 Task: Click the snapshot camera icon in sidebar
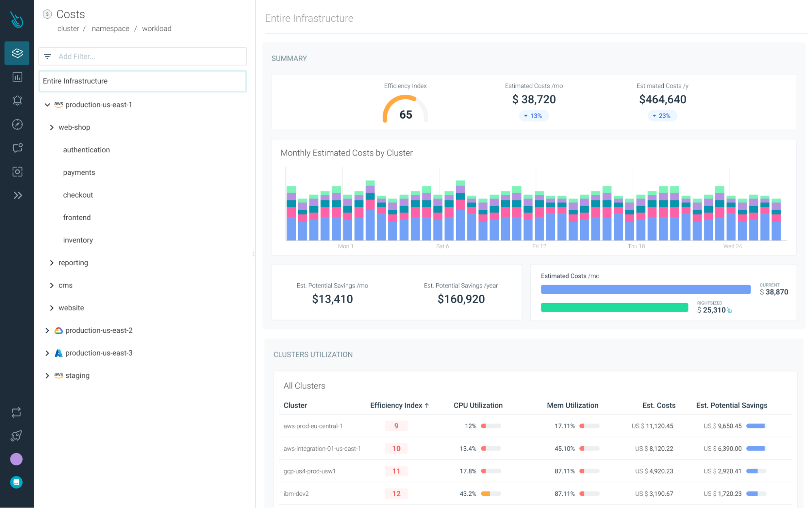coord(17,172)
